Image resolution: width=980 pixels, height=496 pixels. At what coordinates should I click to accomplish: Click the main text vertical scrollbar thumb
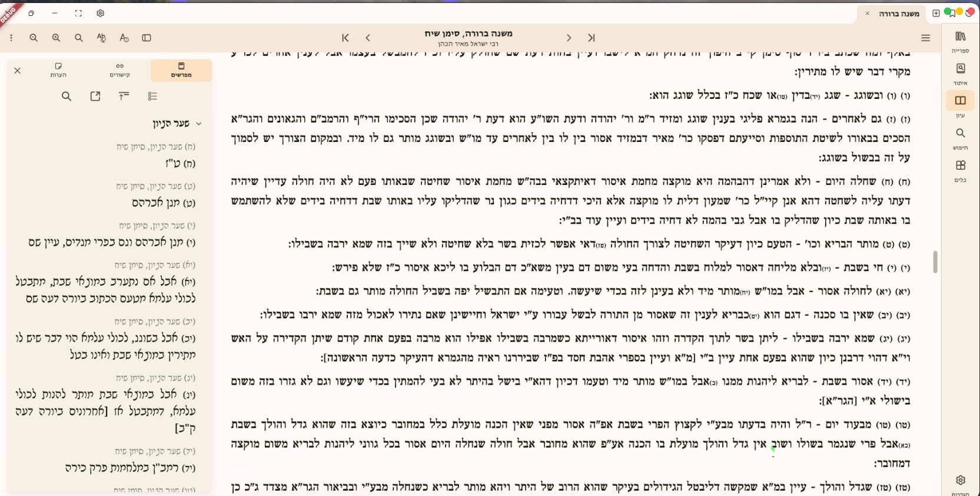[935, 262]
